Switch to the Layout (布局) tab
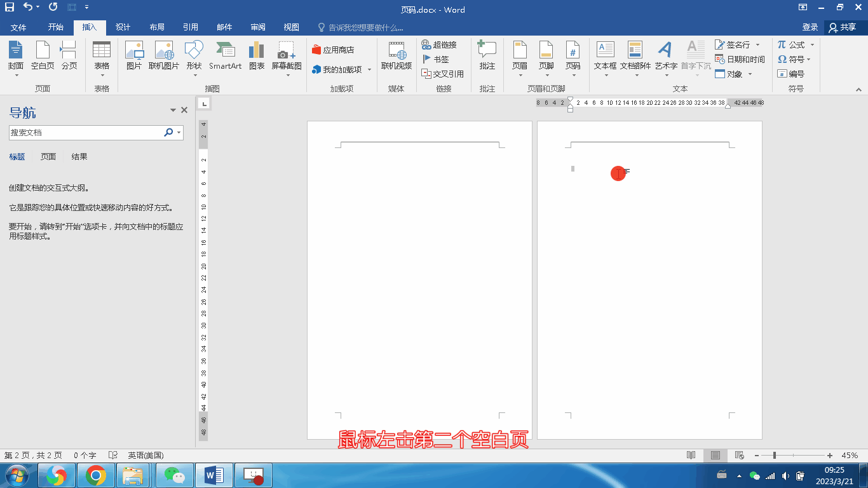This screenshot has width=868, height=488. (x=157, y=27)
